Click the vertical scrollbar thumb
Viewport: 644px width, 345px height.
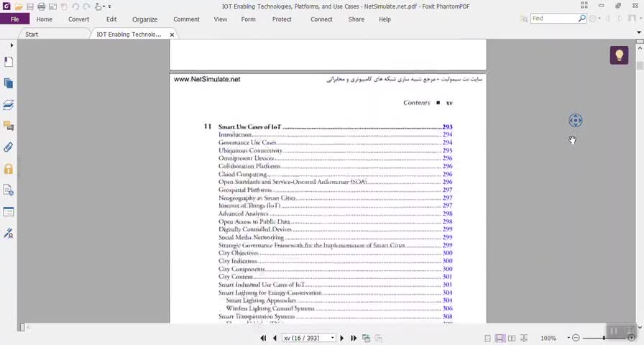click(x=640, y=65)
